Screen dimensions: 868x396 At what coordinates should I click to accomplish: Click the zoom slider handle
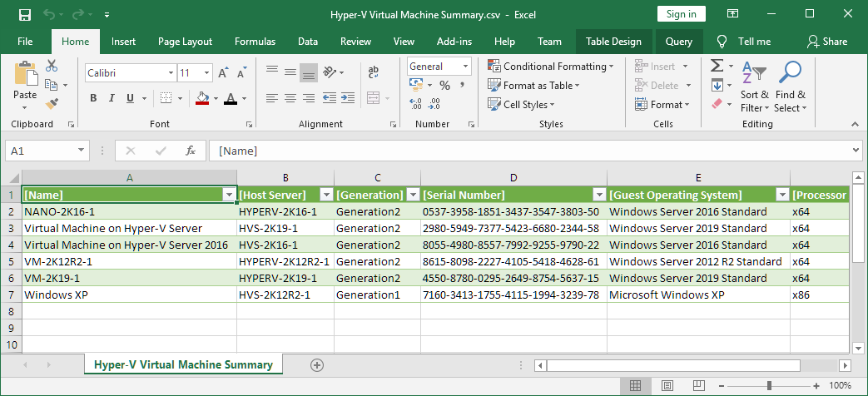point(770,385)
